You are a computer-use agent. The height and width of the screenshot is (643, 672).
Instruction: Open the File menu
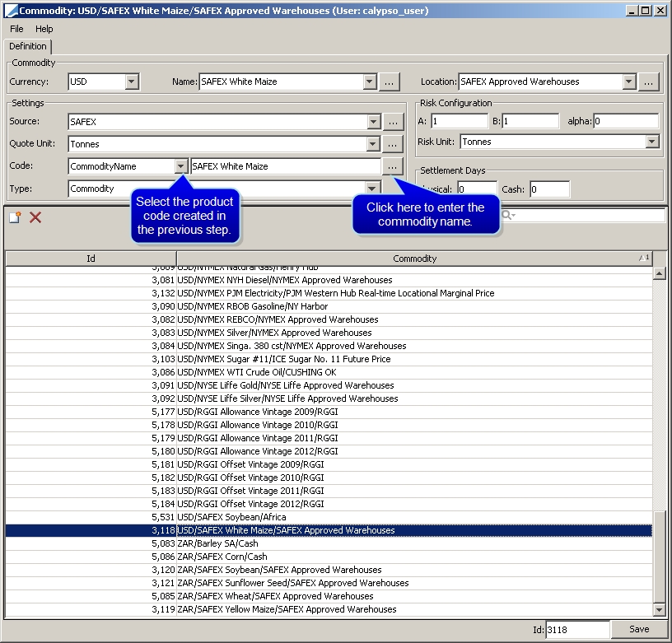pos(16,29)
